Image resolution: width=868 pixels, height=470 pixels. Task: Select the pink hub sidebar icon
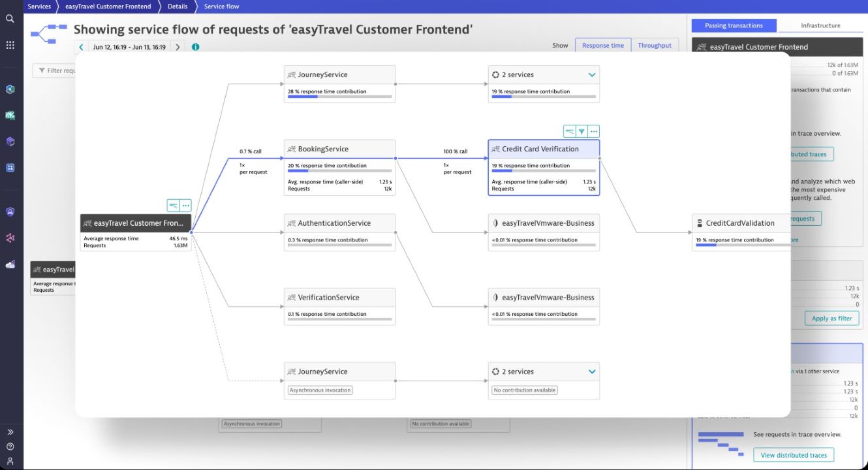coord(10,238)
